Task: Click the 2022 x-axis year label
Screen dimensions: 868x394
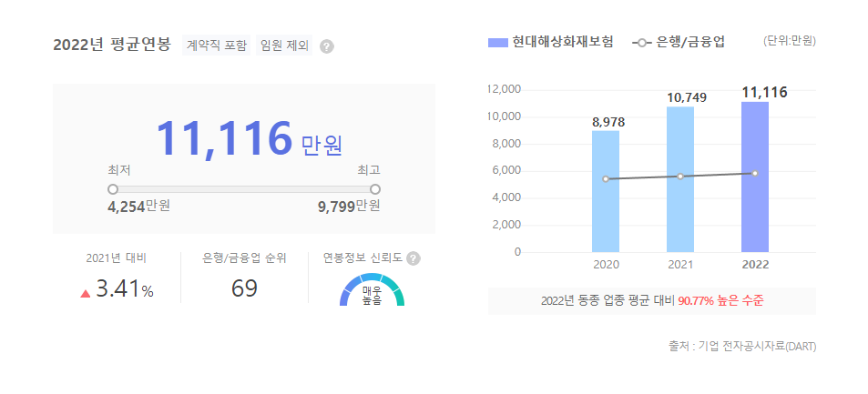Action: (755, 265)
